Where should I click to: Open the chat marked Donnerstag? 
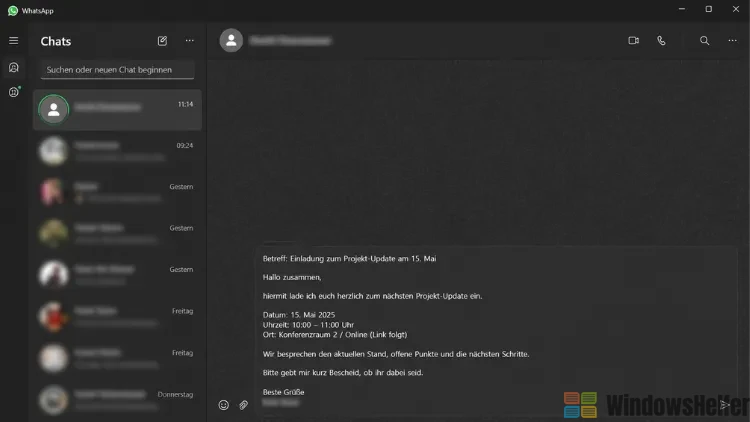[x=117, y=400]
